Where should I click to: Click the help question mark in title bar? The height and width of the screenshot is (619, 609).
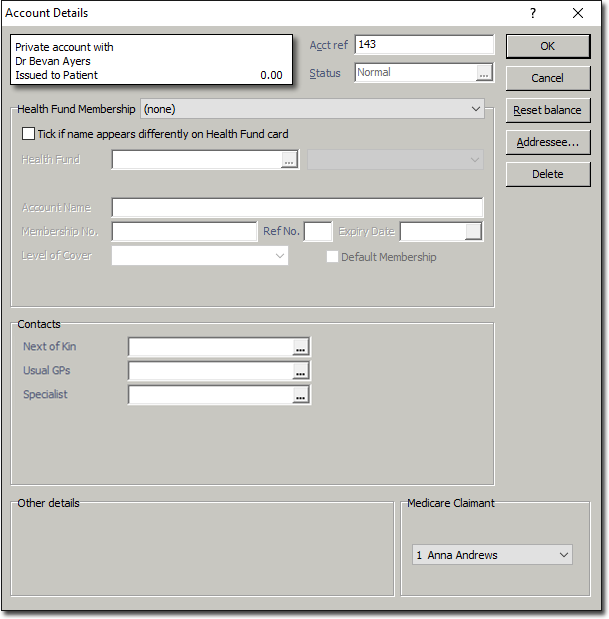(x=532, y=13)
